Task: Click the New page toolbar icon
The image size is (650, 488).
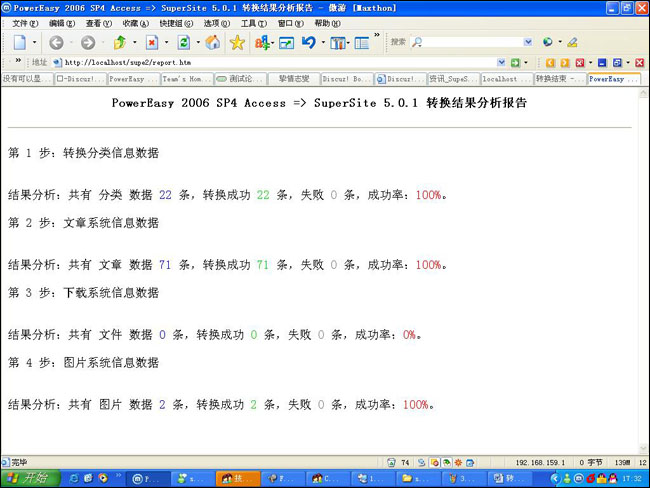Action: point(19,42)
